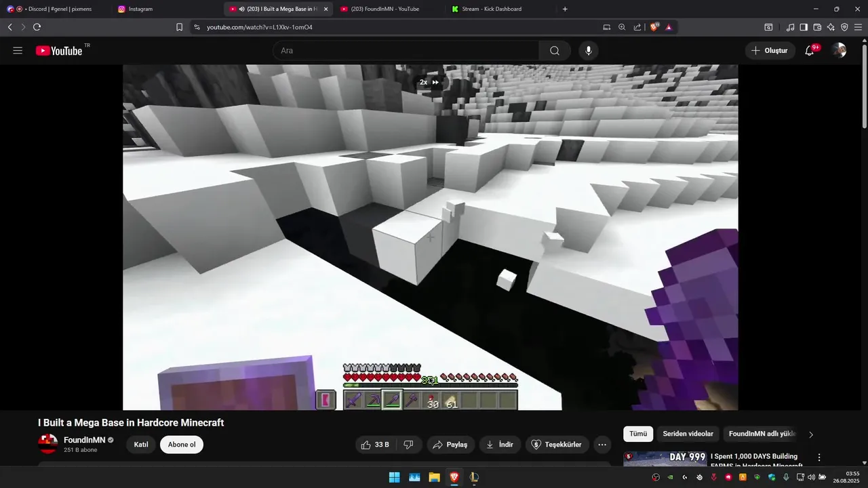Viewport: 868px width, 488px height.
Task: Switch to the FoundInMN - YouTube tab
Action: 390,9
